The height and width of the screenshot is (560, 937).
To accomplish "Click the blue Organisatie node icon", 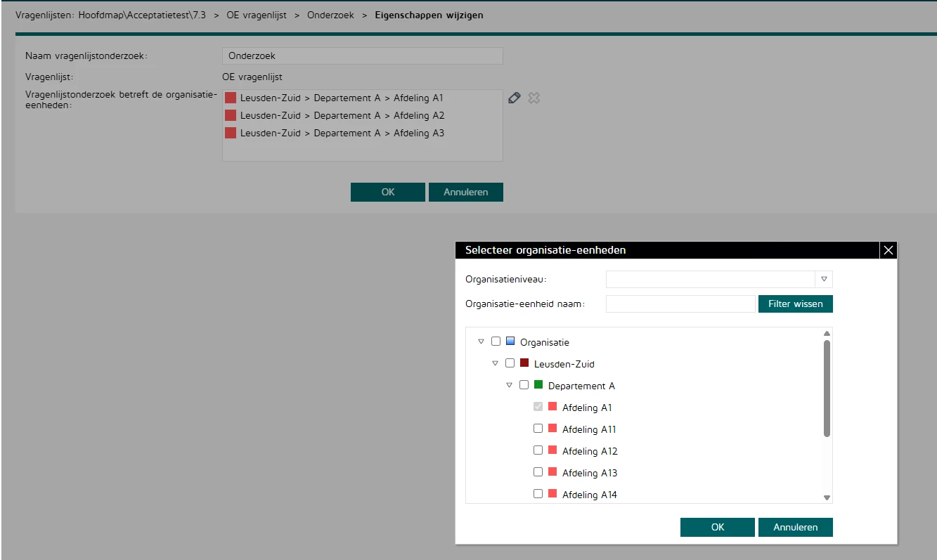I will tap(511, 341).
